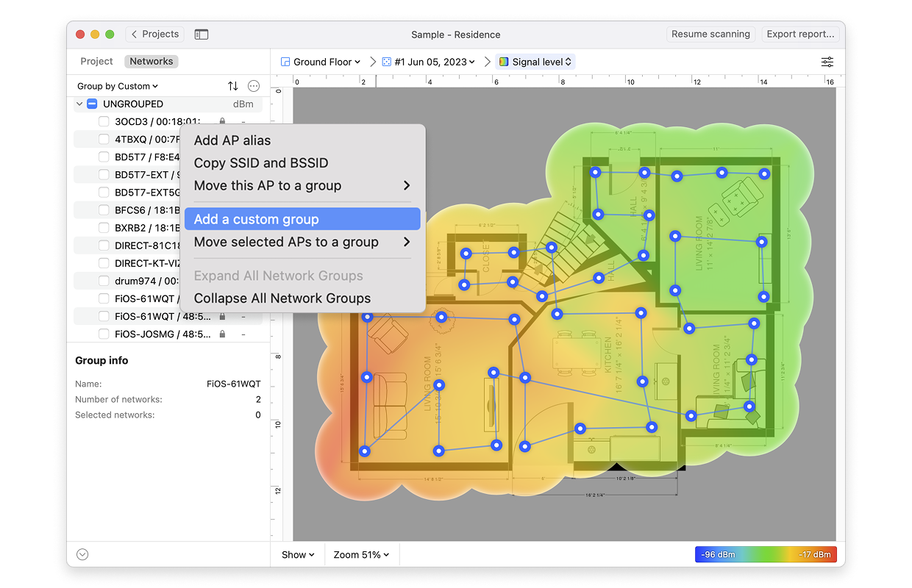Image resolution: width=912 pixels, height=588 pixels.
Task: Choose Add AP alias from context menu
Action: click(x=302, y=140)
